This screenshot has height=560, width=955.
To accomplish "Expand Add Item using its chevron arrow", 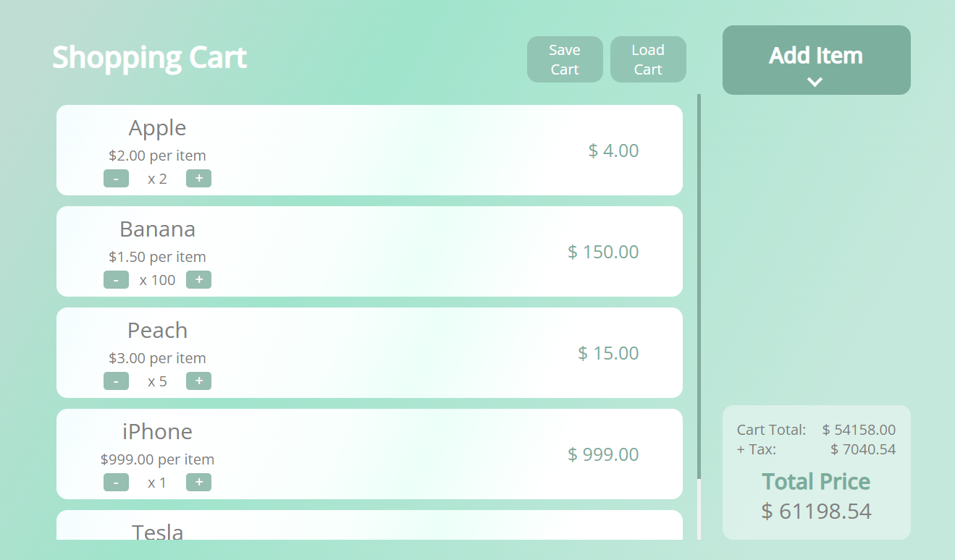I will 816,82.
